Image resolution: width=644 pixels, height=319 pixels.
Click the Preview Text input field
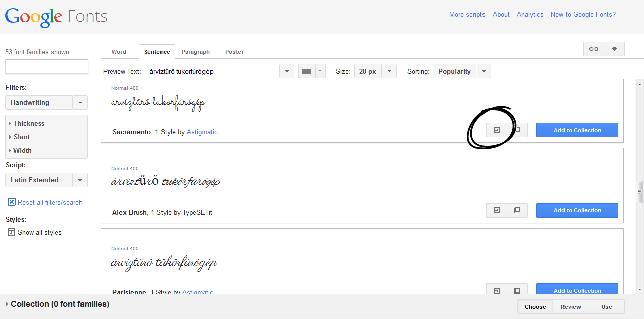213,71
